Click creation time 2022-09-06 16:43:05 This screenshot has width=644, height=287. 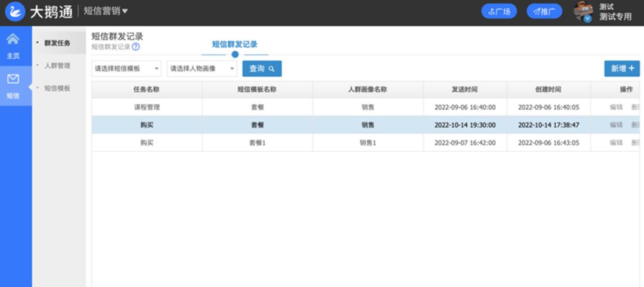coord(549,143)
